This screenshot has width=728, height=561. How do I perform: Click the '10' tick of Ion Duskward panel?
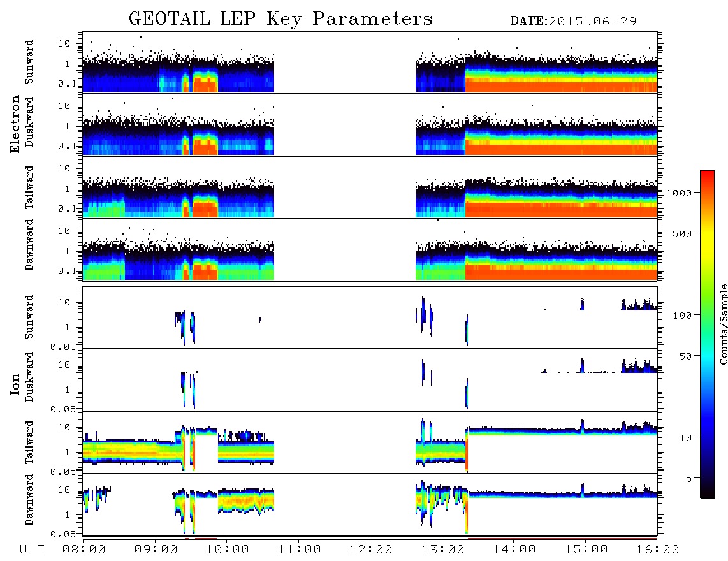[64, 365]
